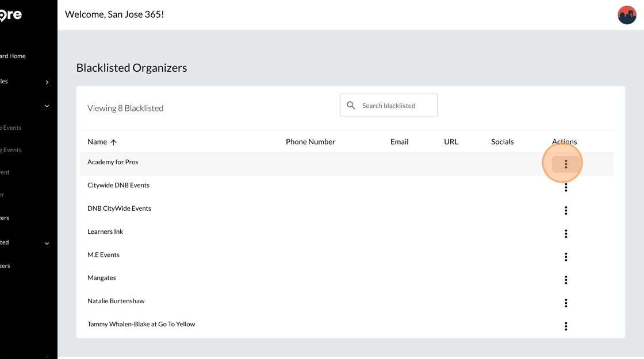Sort by Name using the arrow
The image size is (644, 359).
[x=113, y=142]
